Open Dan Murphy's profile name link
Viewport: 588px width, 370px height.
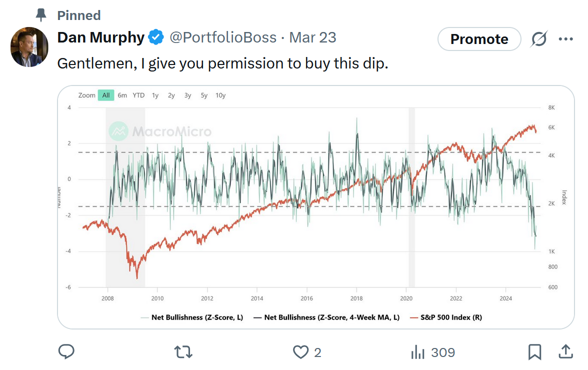(x=100, y=37)
